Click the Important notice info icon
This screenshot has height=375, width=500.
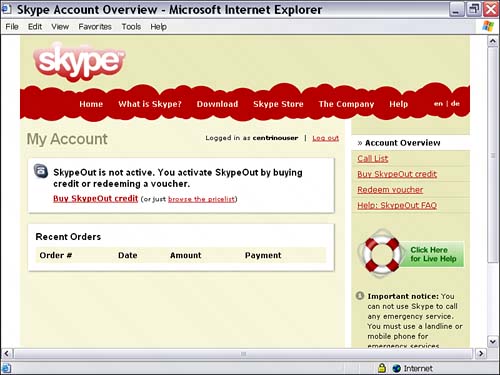coord(360,295)
